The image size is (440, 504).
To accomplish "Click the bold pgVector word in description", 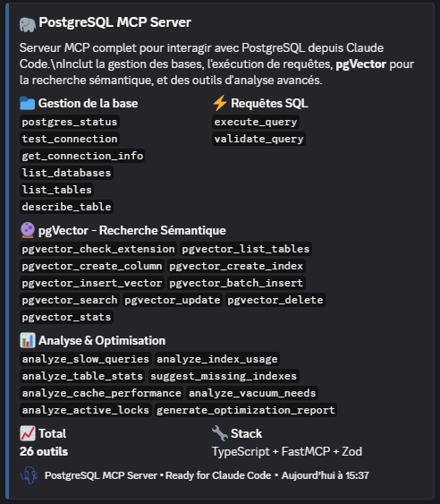I will 361,64.
